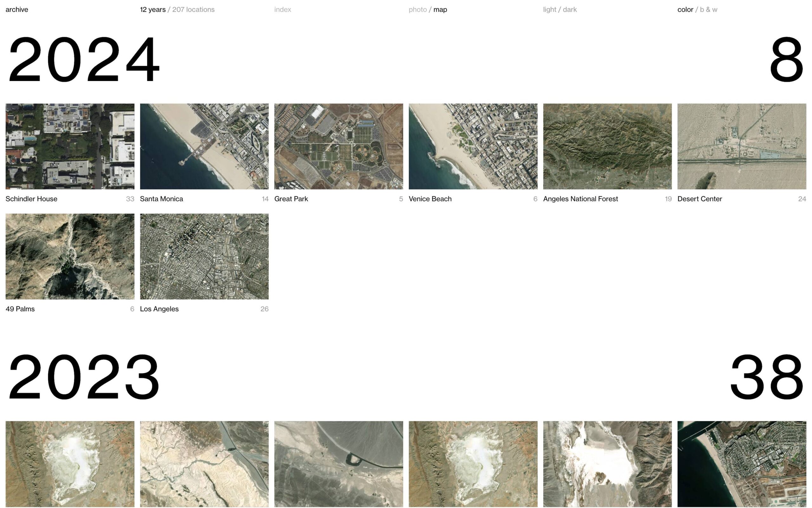Click the Santa Monica title
The width and height of the screenshot is (812, 508).
(161, 199)
